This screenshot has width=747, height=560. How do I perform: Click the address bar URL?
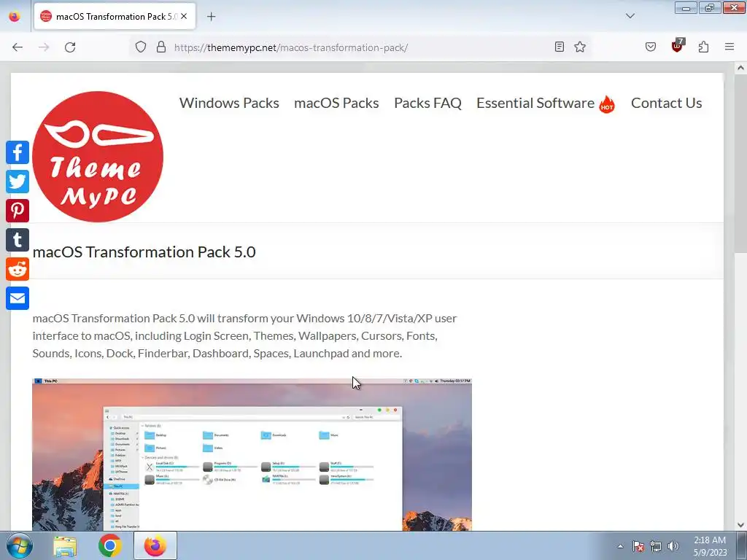[291, 47]
